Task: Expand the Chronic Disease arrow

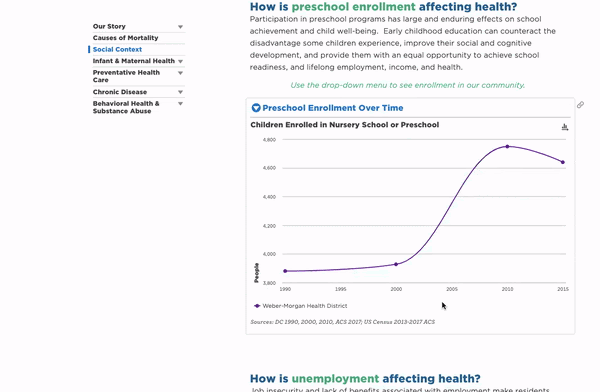Action: [x=180, y=92]
